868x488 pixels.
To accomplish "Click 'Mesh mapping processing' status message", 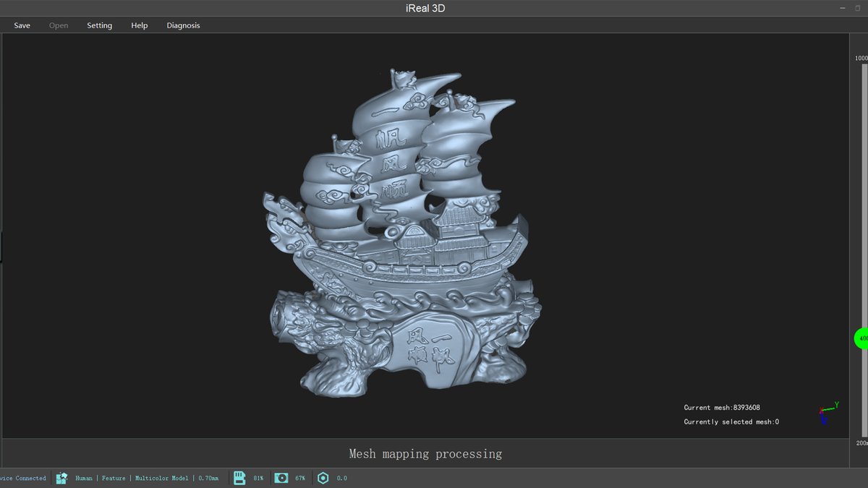I will tap(425, 454).
